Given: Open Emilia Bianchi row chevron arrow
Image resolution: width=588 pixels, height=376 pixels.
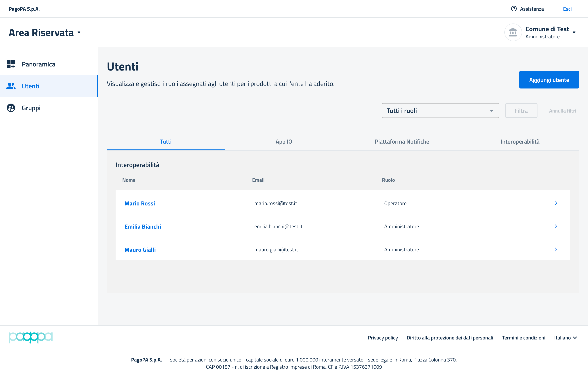Looking at the screenshot, I should pos(556,227).
